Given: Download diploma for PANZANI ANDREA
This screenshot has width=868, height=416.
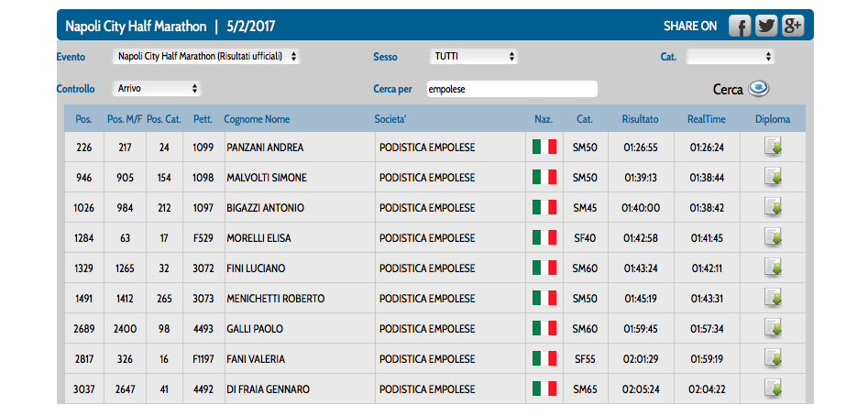Looking at the screenshot, I should (773, 148).
